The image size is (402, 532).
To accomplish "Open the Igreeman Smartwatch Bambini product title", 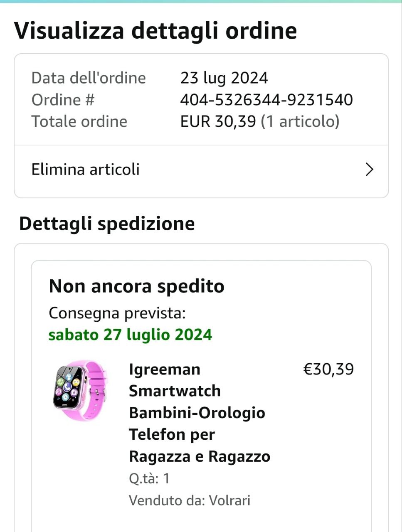I will coord(200,412).
